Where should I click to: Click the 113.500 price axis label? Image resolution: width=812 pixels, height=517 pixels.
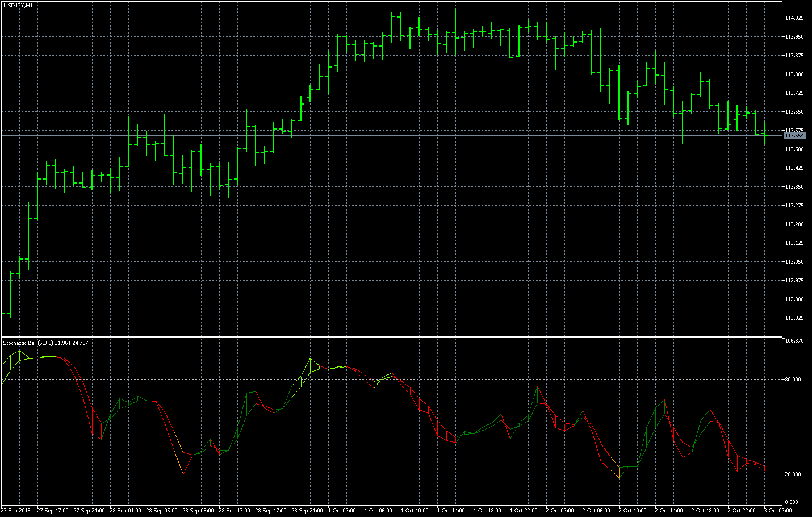click(x=794, y=149)
